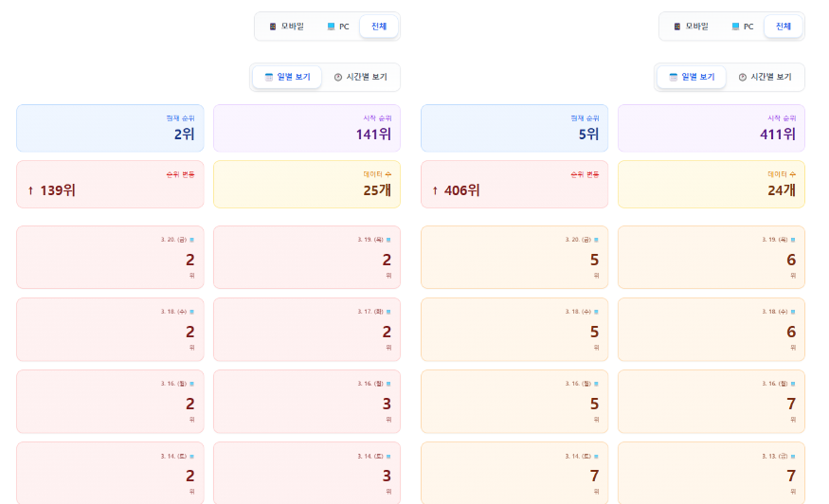
Task: Click the 데이터 수 25개 card
Action: coord(307,185)
